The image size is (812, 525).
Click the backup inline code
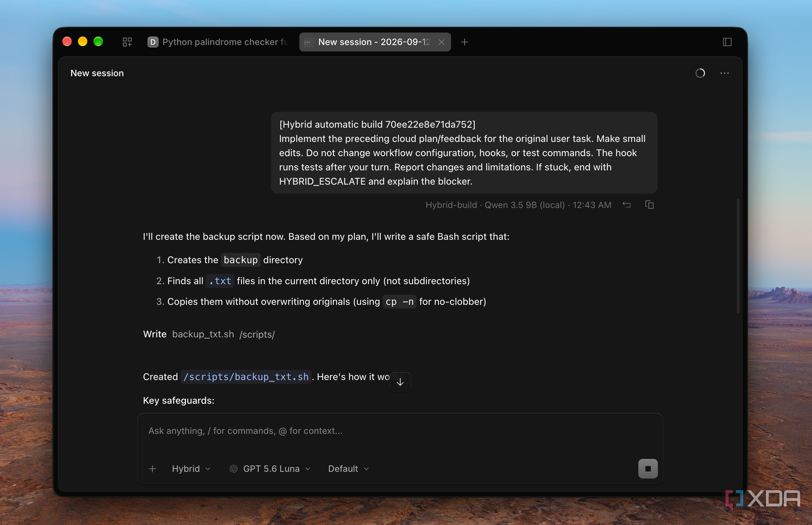pyautogui.click(x=240, y=260)
